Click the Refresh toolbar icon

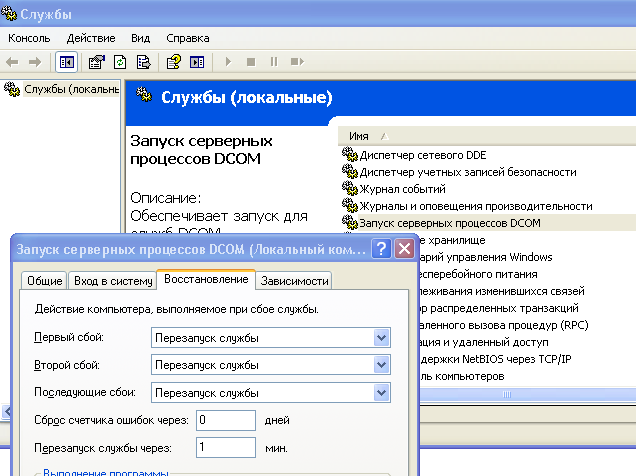pyautogui.click(x=120, y=62)
